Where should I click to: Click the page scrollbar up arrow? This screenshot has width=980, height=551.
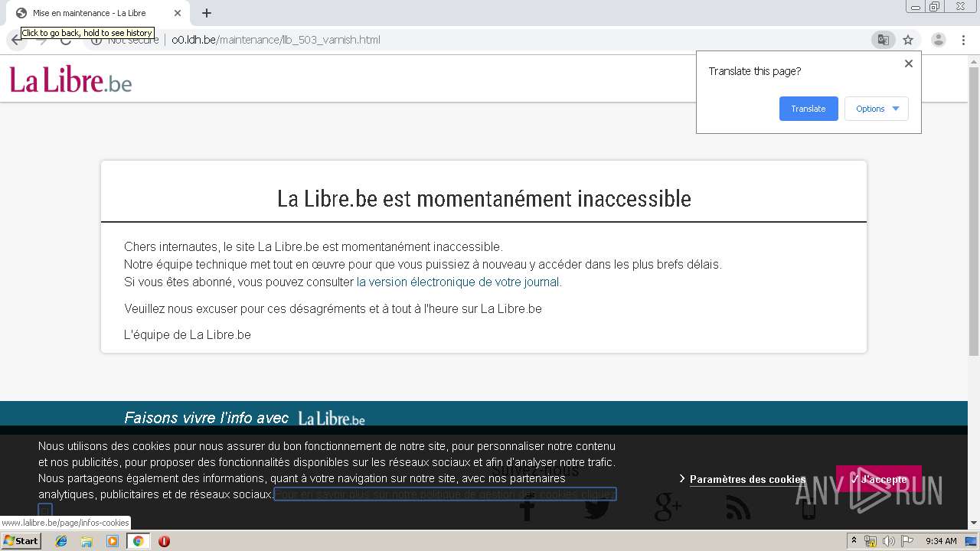974,60
